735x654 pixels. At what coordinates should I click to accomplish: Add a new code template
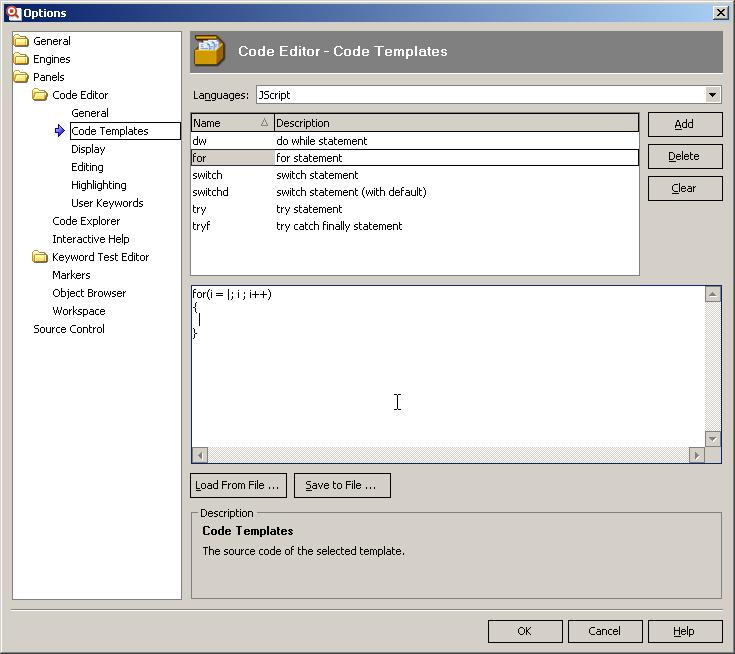684,124
